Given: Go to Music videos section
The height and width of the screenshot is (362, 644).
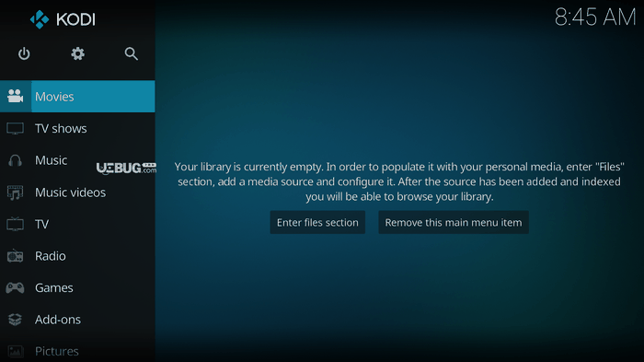Looking at the screenshot, I should tap(77, 193).
